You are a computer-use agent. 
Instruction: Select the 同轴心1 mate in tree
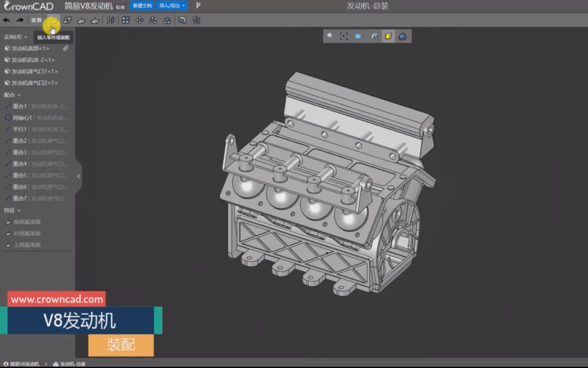tap(22, 118)
